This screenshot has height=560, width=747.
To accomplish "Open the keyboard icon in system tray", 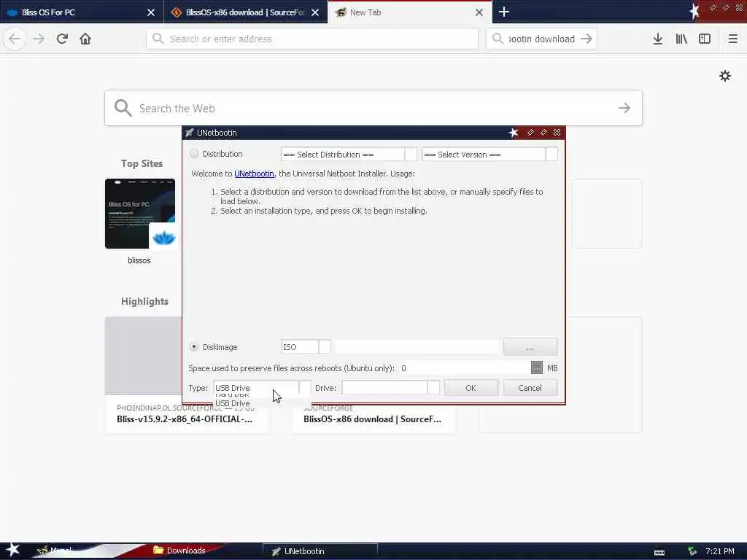I will (x=659, y=552).
